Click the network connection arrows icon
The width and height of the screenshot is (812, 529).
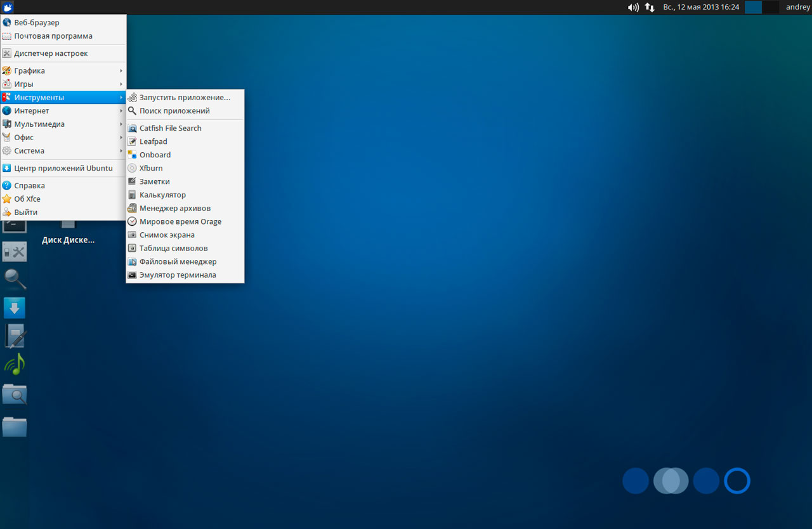pos(650,7)
